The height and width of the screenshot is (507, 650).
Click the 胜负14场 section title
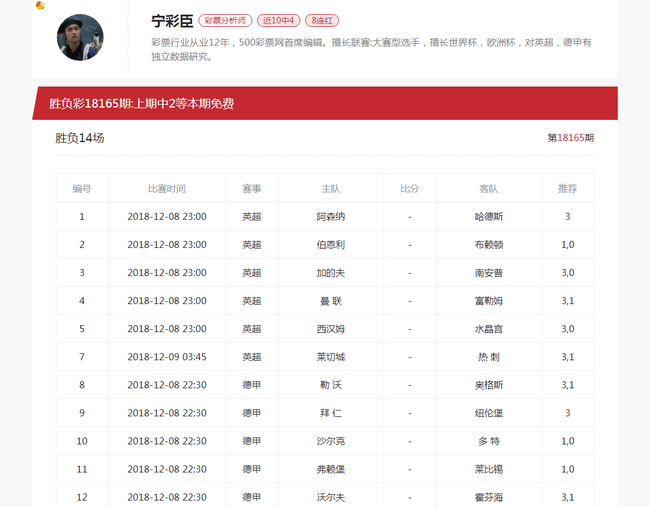80,138
